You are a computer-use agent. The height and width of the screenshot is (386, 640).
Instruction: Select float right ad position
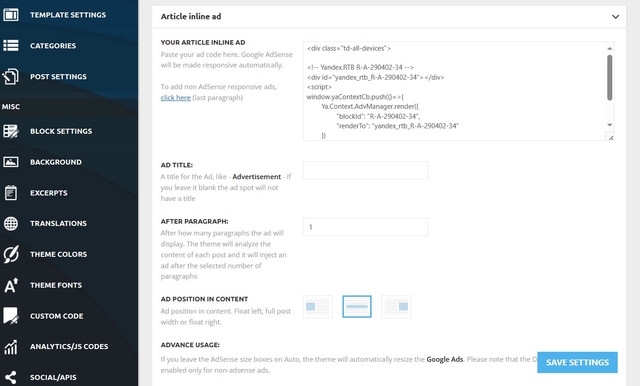click(396, 306)
